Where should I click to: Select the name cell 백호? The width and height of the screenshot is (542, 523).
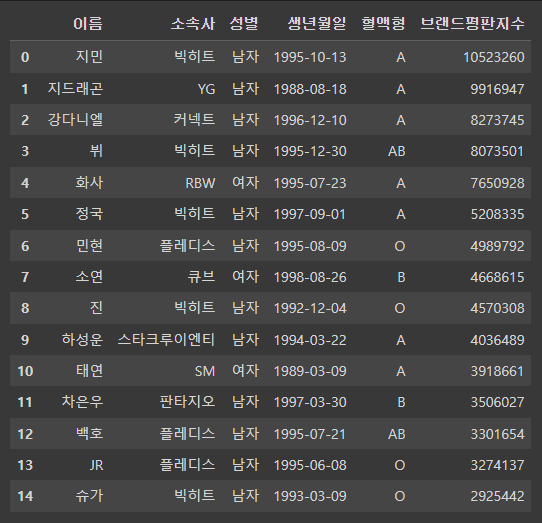pos(89,434)
